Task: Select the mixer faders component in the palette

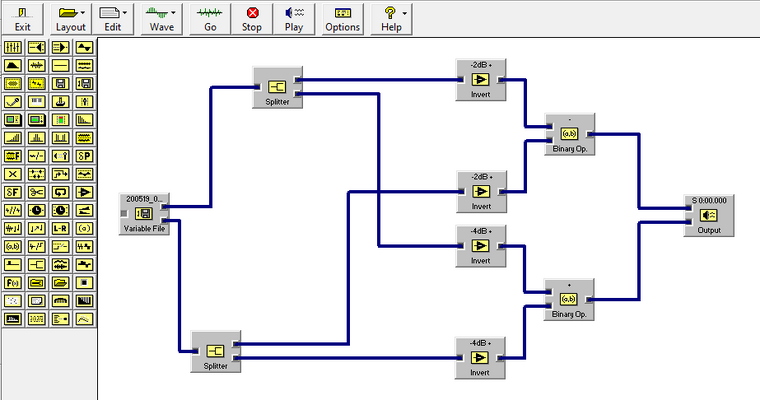Action: pyautogui.click(x=13, y=48)
